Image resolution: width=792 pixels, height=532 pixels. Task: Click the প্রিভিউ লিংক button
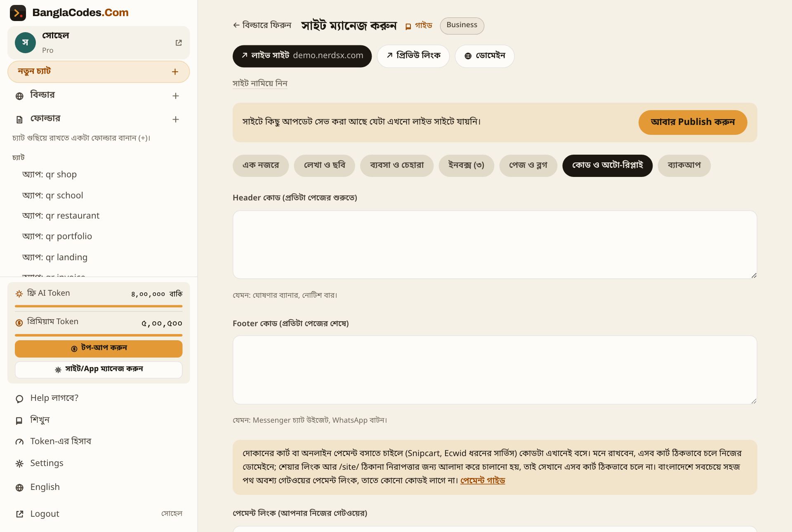413,56
